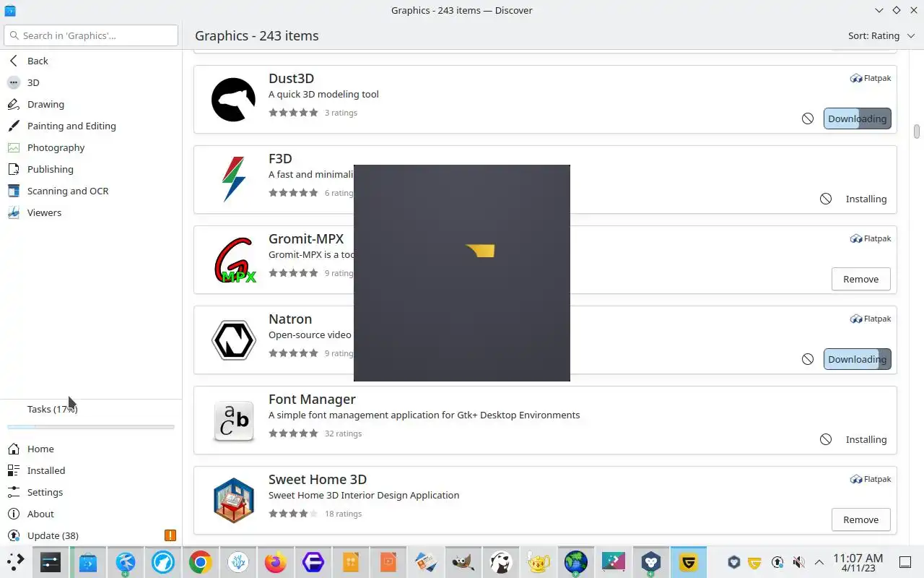Click the orange update warning badge
The width and height of the screenshot is (924, 578).
point(170,535)
